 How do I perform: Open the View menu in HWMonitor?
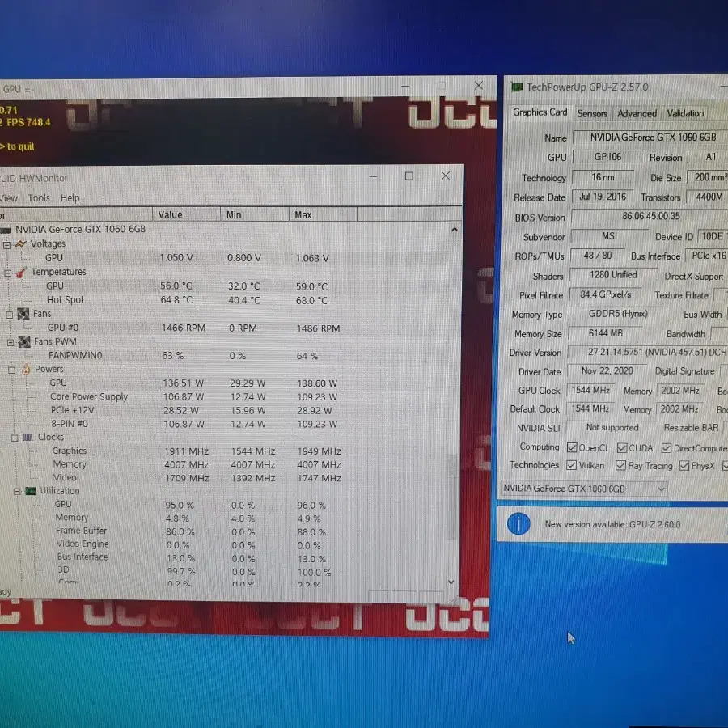9,198
